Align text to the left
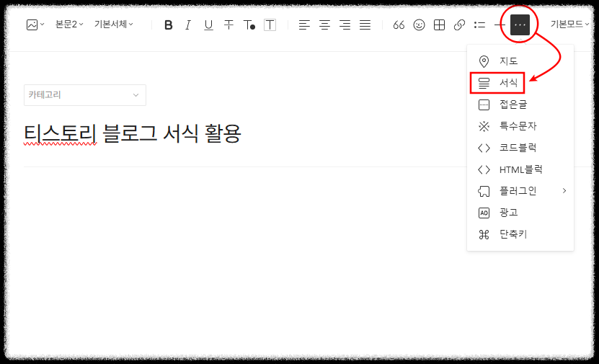Image resolution: width=599 pixels, height=364 pixels. pyautogui.click(x=304, y=25)
